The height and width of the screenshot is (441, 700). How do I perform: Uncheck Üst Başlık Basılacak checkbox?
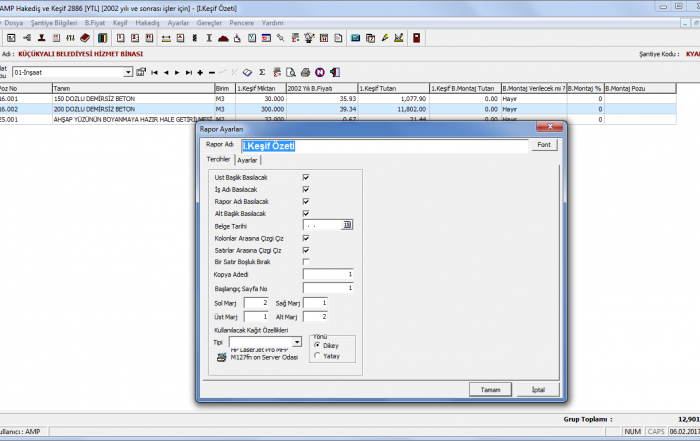(x=305, y=177)
